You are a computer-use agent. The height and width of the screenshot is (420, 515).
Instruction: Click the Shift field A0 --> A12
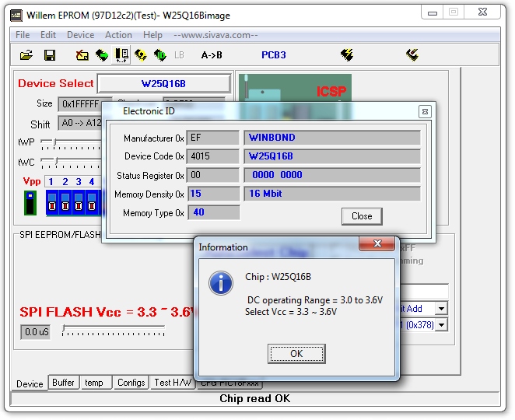(80, 123)
